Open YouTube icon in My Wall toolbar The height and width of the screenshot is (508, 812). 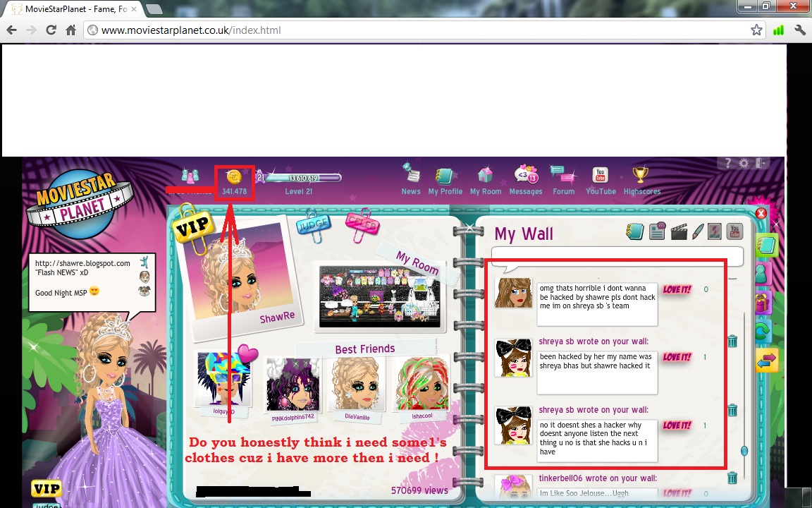click(x=734, y=231)
